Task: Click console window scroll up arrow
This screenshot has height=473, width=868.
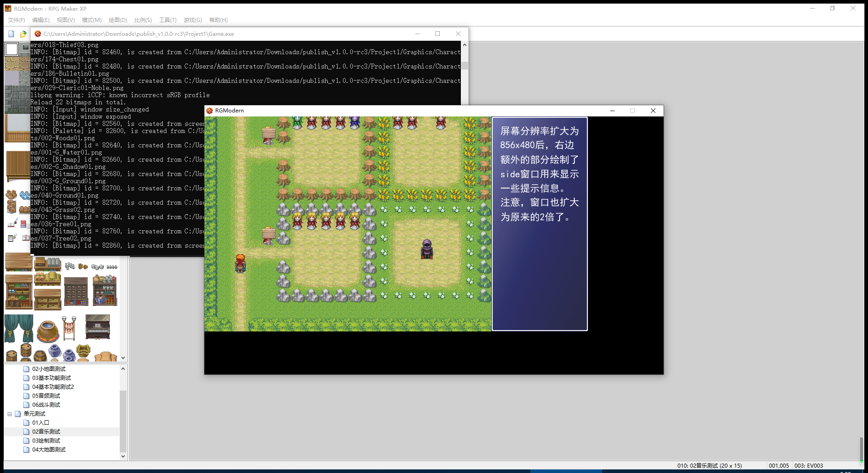Action: point(464,45)
